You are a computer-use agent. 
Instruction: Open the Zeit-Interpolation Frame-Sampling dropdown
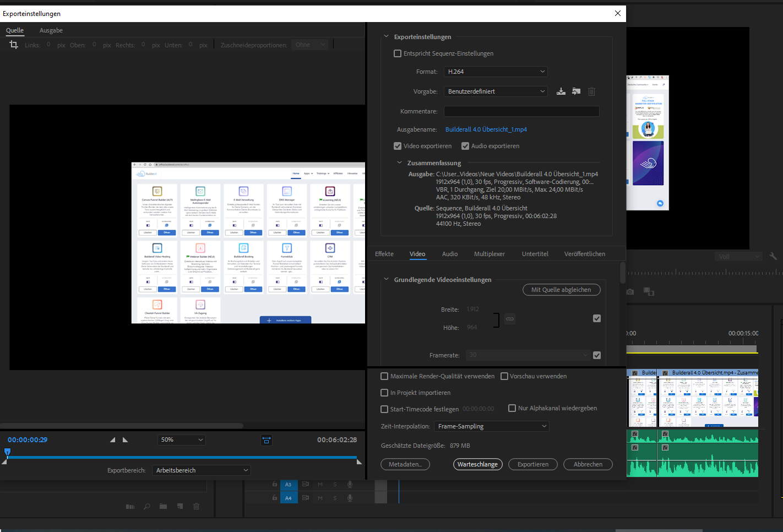click(x=492, y=426)
